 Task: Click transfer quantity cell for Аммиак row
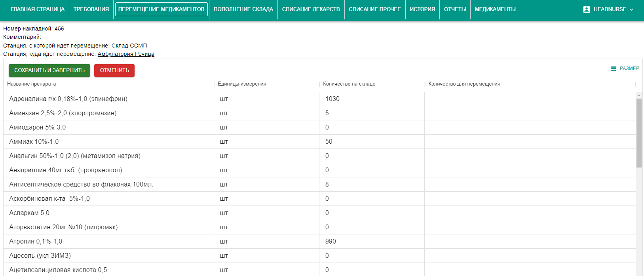(530, 142)
